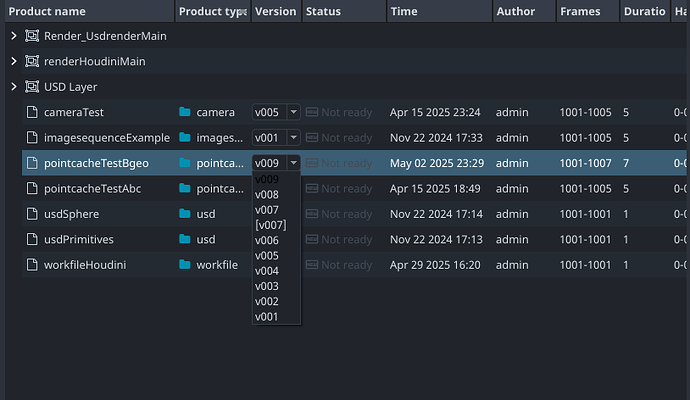The image size is (690, 400).
Task: Click the imagesequenceExample file icon
Action: [x=32, y=138]
